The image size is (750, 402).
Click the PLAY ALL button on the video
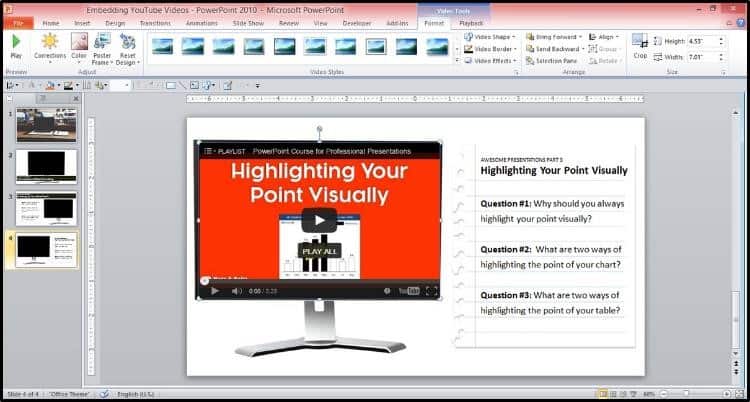pos(320,251)
